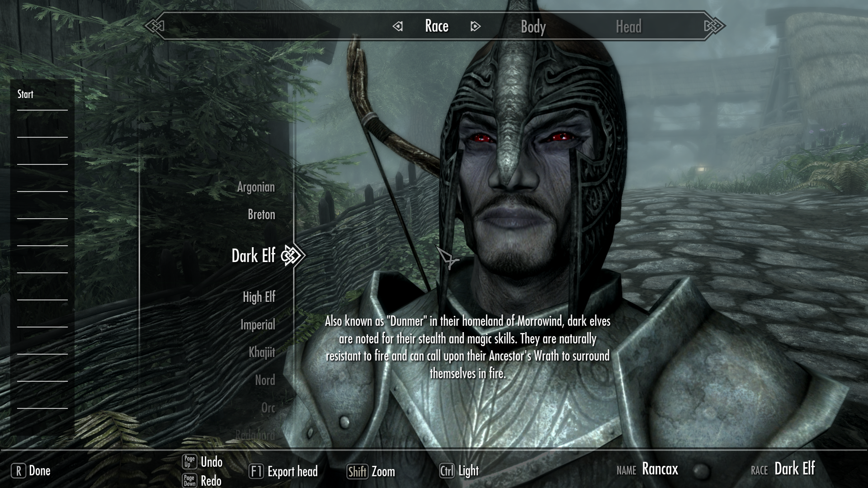Select the Body tab
868x488 pixels.
(533, 26)
